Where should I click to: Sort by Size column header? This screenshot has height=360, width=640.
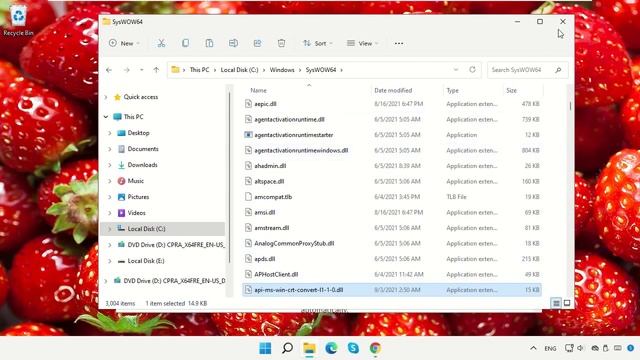[x=511, y=91]
